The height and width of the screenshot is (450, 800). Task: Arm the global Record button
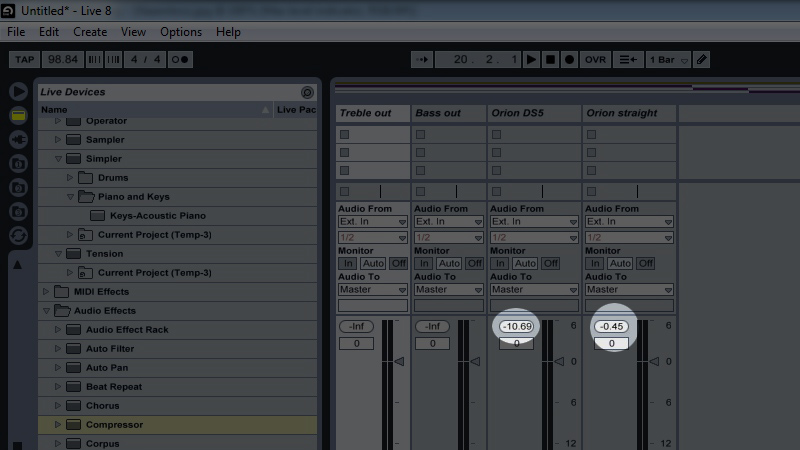[569, 60]
